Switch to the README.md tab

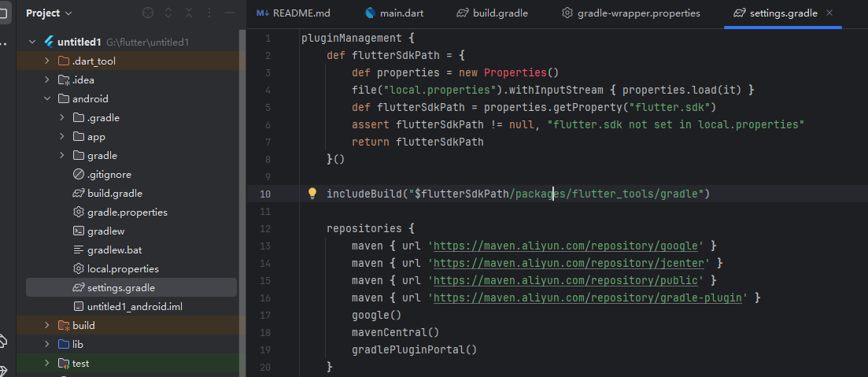[293, 13]
